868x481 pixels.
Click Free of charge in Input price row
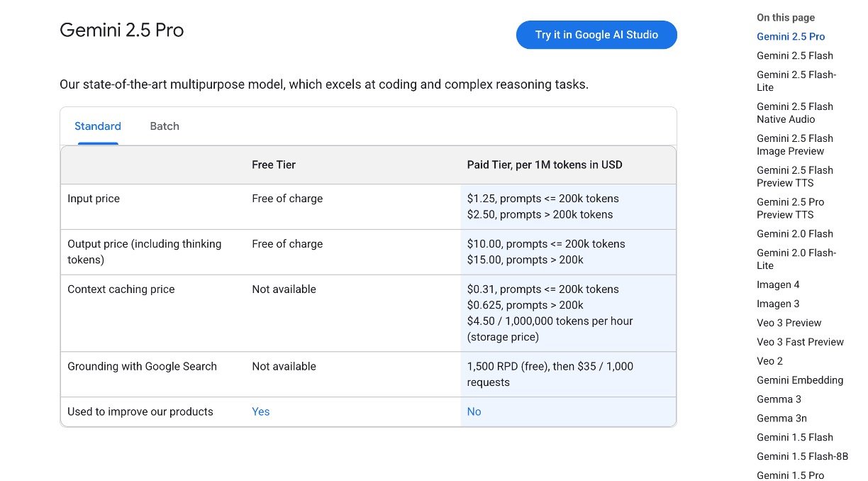[287, 199]
